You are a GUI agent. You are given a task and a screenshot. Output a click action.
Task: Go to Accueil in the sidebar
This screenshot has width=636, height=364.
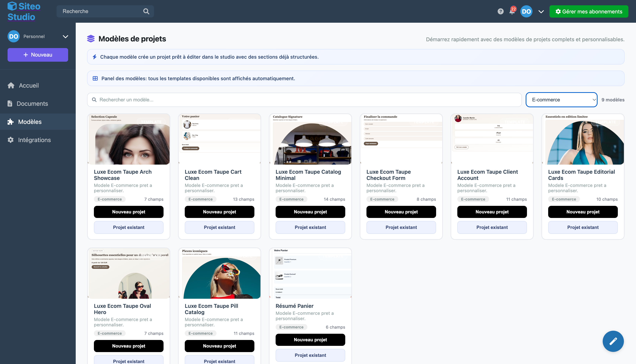click(29, 86)
